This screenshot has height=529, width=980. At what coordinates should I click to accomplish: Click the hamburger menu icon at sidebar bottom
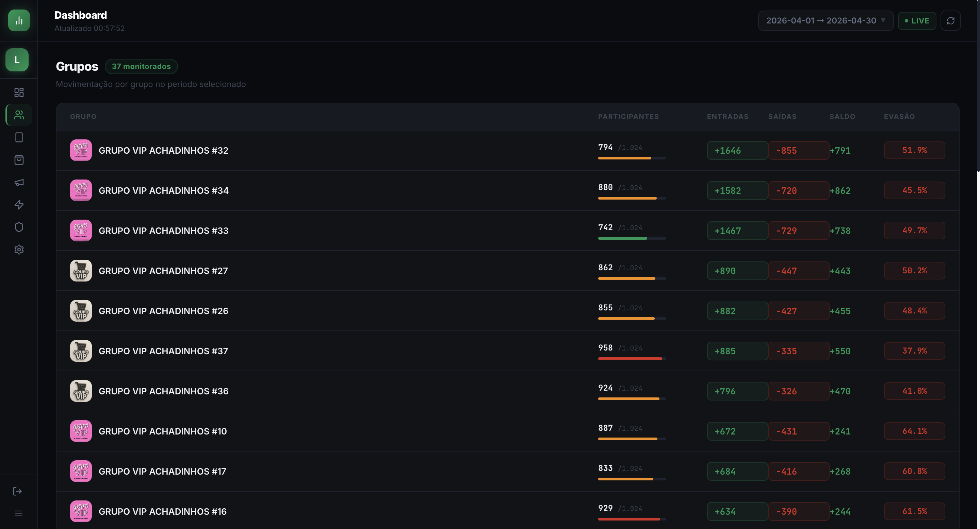(19, 513)
